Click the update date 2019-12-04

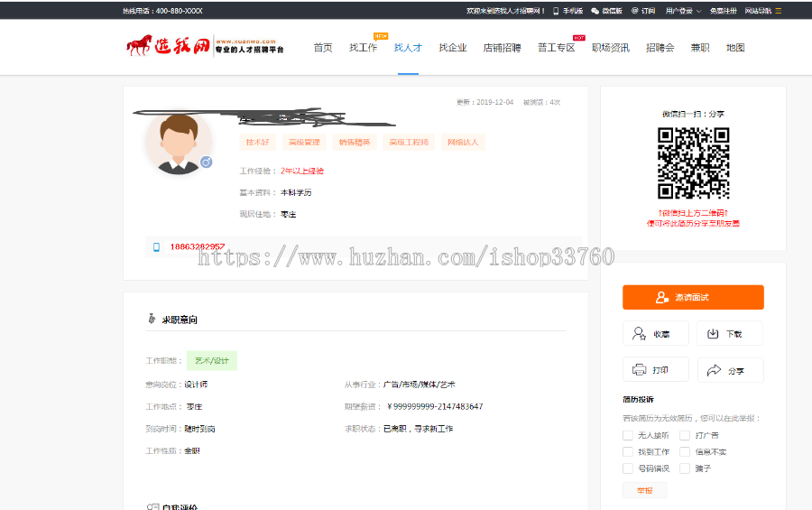pyautogui.click(x=495, y=102)
